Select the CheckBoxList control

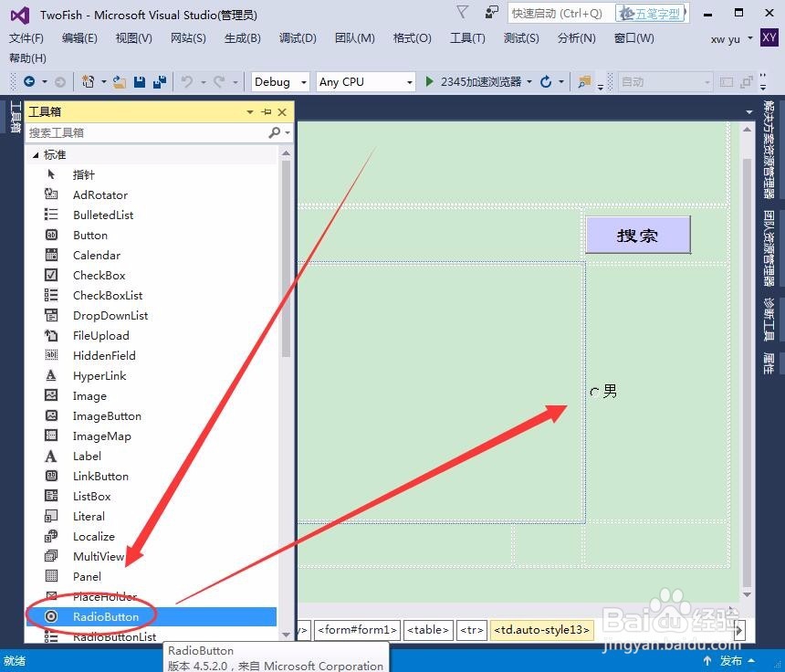[x=151, y=295]
